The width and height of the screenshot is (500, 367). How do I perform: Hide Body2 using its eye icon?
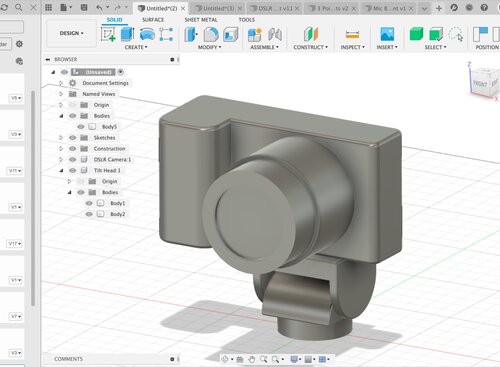pyautogui.click(x=89, y=214)
